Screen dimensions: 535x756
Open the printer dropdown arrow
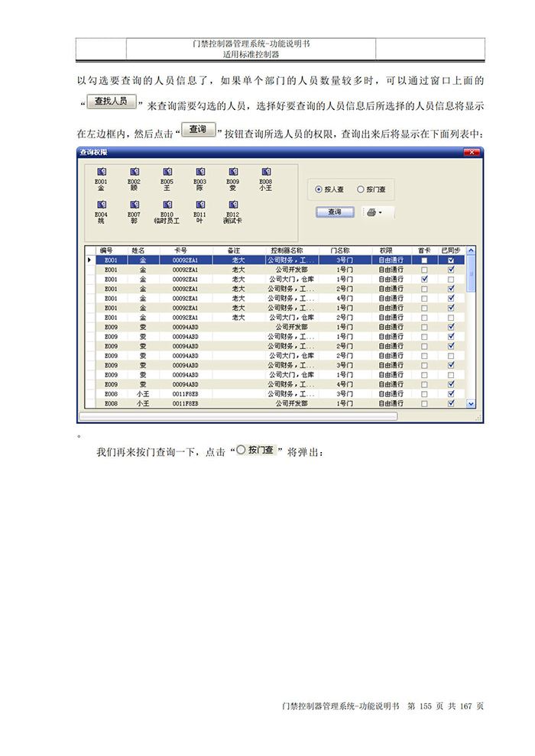(380, 212)
